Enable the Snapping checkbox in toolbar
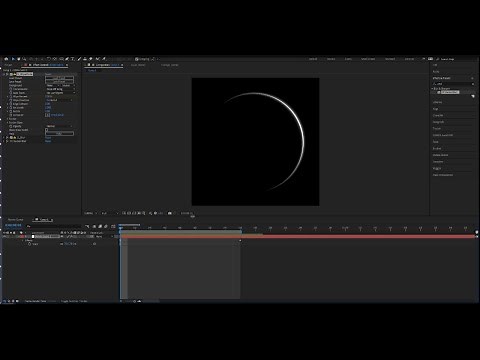 tap(136, 59)
